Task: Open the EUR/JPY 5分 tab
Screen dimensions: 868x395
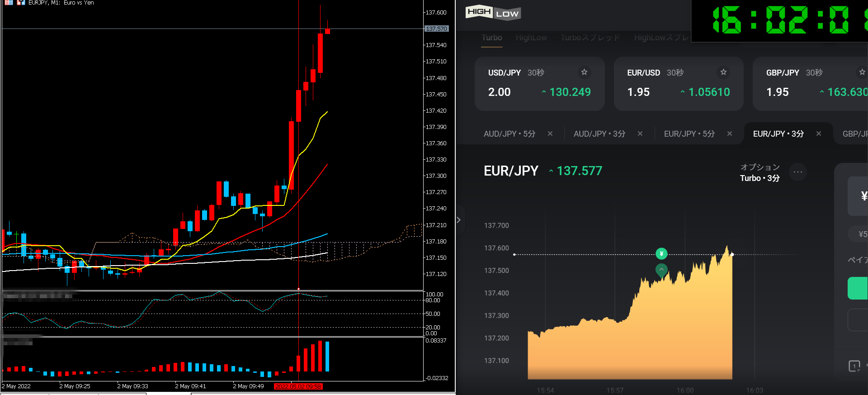Action: [689, 134]
